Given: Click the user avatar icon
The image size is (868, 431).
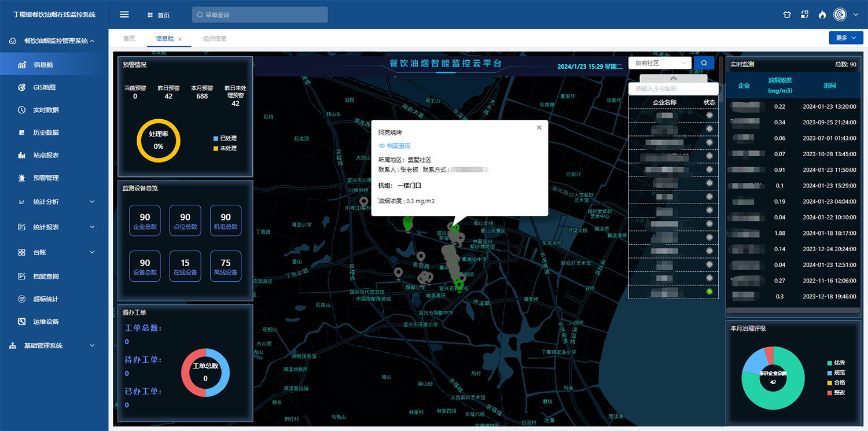Looking at the screenshot, I should (840, 15).
